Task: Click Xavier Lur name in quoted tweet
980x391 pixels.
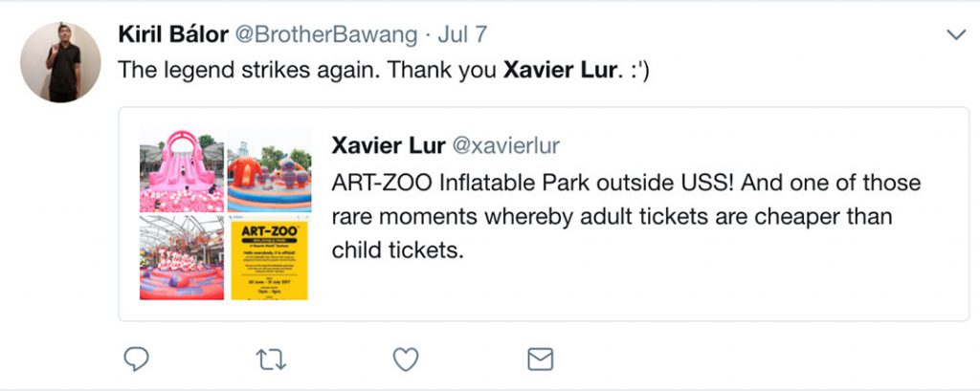Action: [388, 145]
